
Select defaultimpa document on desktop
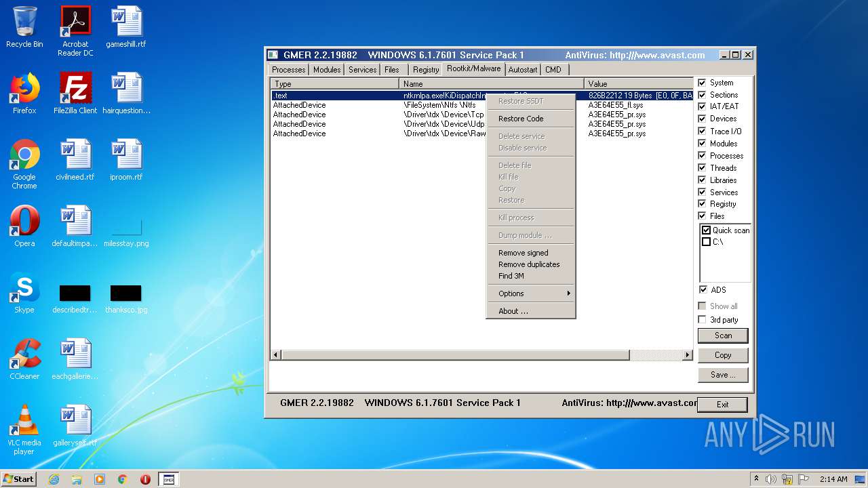75,226
